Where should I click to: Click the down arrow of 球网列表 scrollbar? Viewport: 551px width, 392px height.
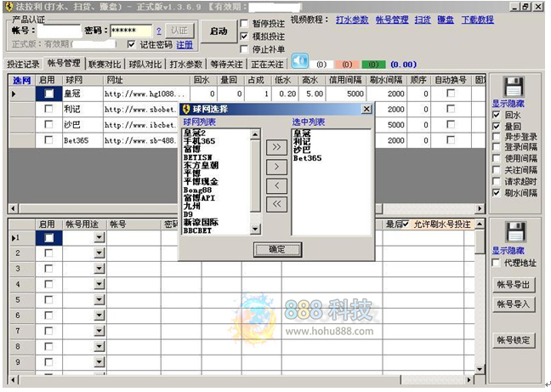[x=255, y=230]
